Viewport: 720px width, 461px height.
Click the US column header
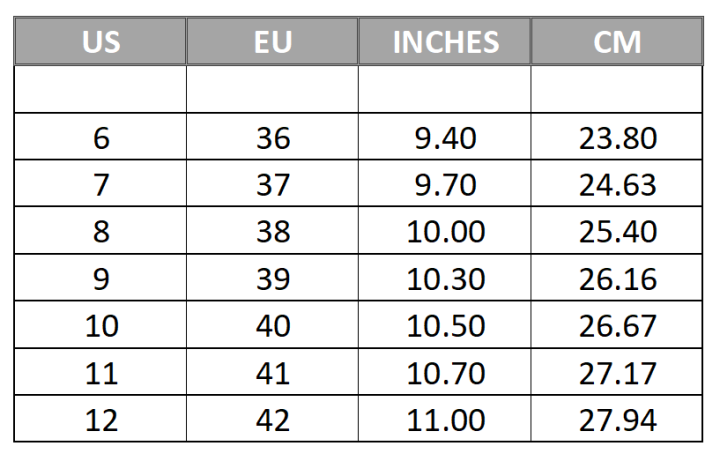click(x=101, y=43)
